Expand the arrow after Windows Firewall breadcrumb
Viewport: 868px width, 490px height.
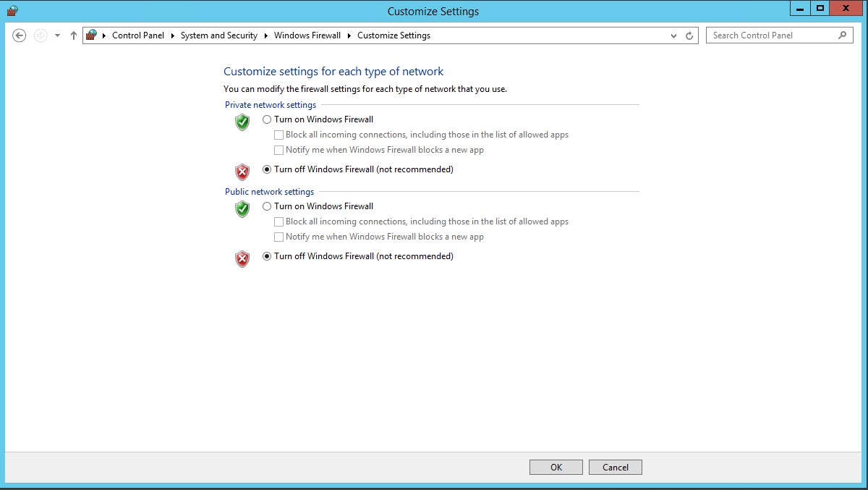click(x=349, y=35)
